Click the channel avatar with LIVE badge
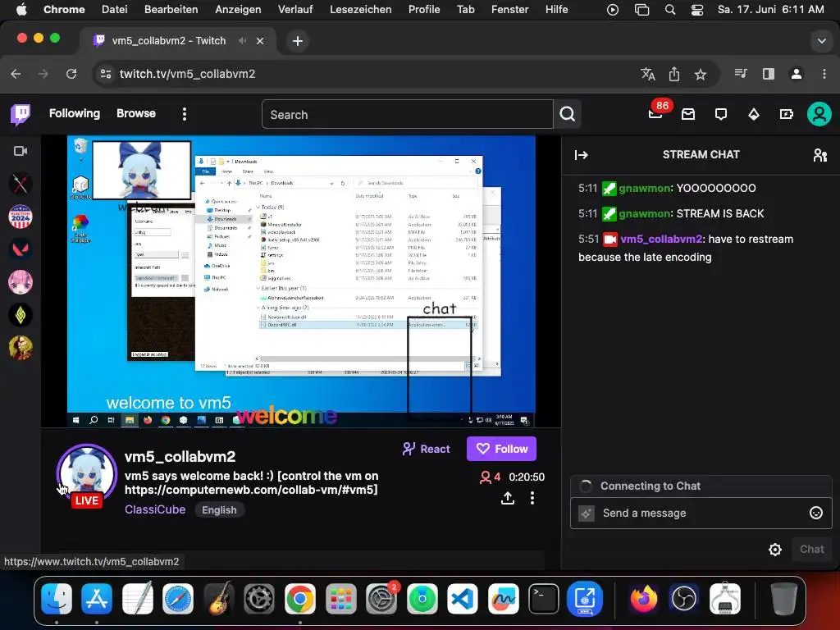This screenshot has width=840, height=630. [87, 475]
